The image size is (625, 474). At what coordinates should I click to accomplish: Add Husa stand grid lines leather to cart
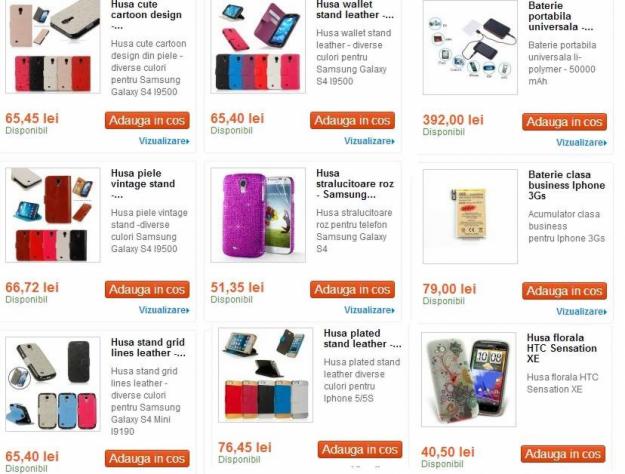pyautogui.click(x=147, y=458)
